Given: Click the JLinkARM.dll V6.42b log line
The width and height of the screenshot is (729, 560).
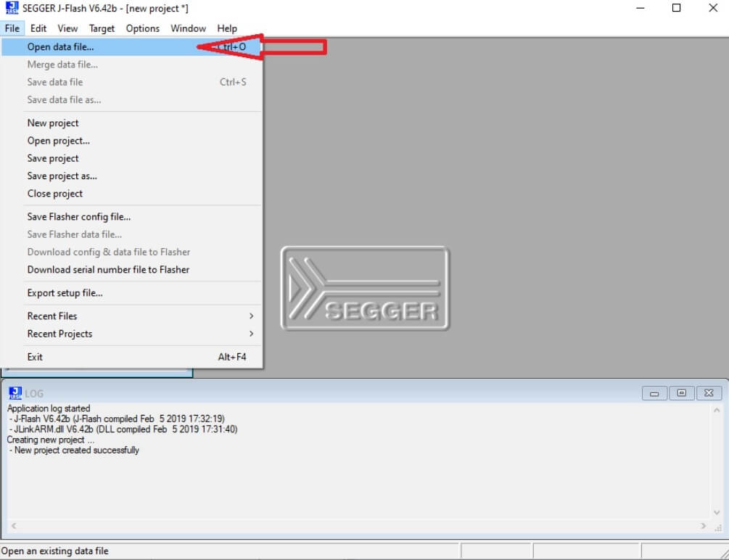Looking at the screenshot, I should click(x=123, y=429).
